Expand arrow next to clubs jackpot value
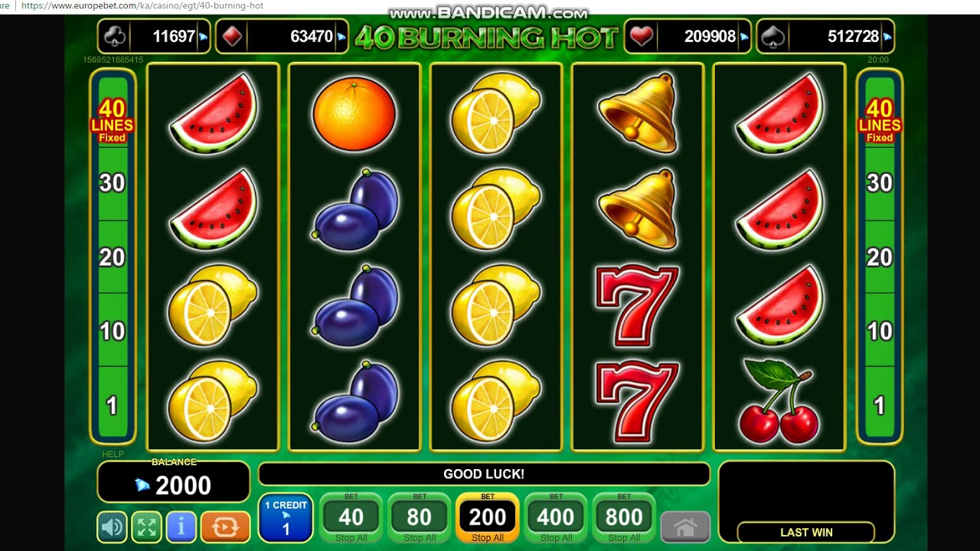Image resolution: width=980 pixels, height=551 pixels. tap(203, 37)
